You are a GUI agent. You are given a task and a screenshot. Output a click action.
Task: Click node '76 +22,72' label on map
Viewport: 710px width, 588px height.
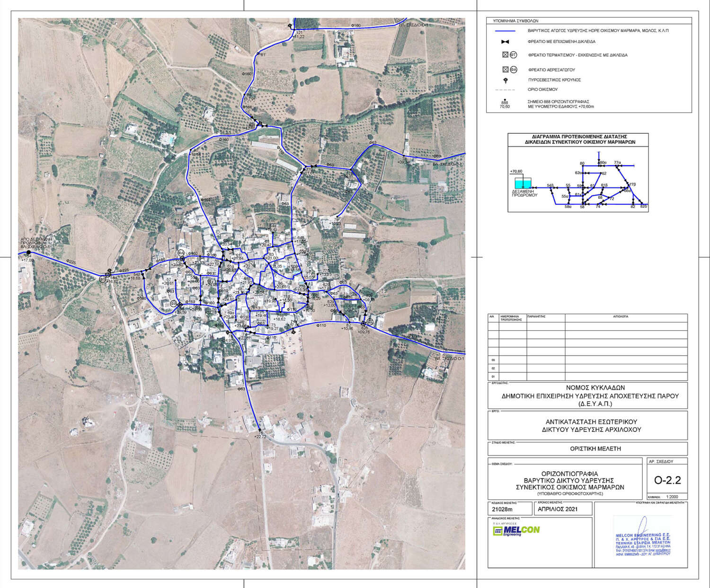(260, 435)
